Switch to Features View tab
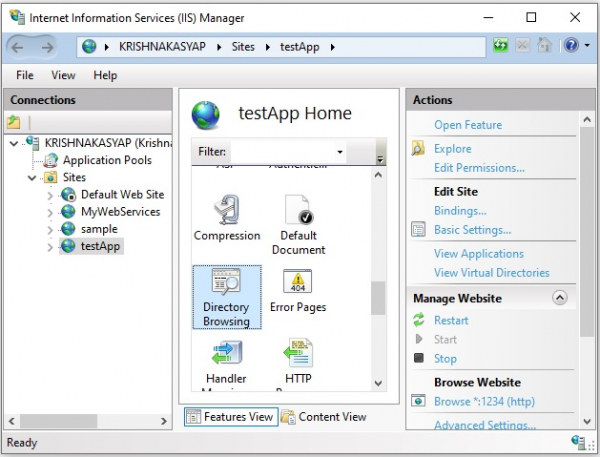The width and height of the screenshot is (600, 457). click(231, 416)
